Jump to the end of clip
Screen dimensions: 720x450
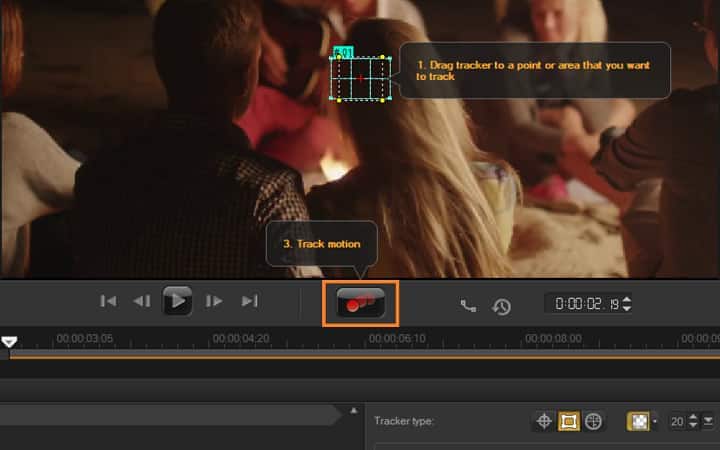pos(250,301)
